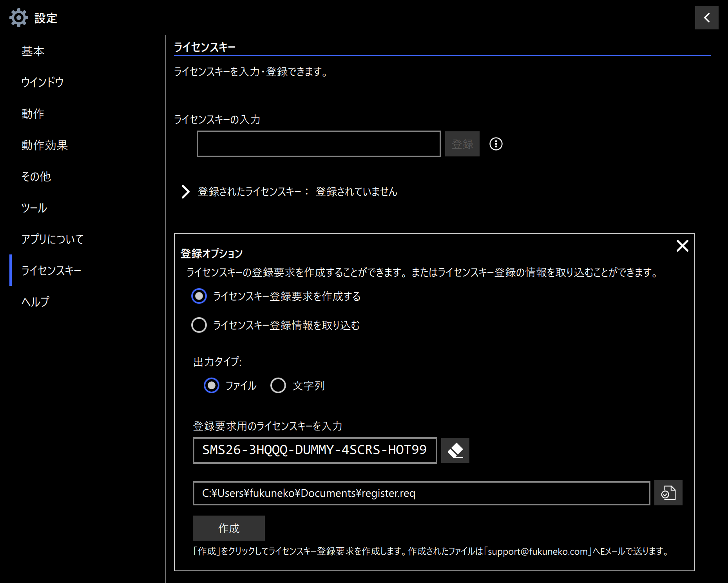Click the 登録要求用のライセンスキーを入力 label
This screenshot has width=728, height=583.
pos(268,426)
